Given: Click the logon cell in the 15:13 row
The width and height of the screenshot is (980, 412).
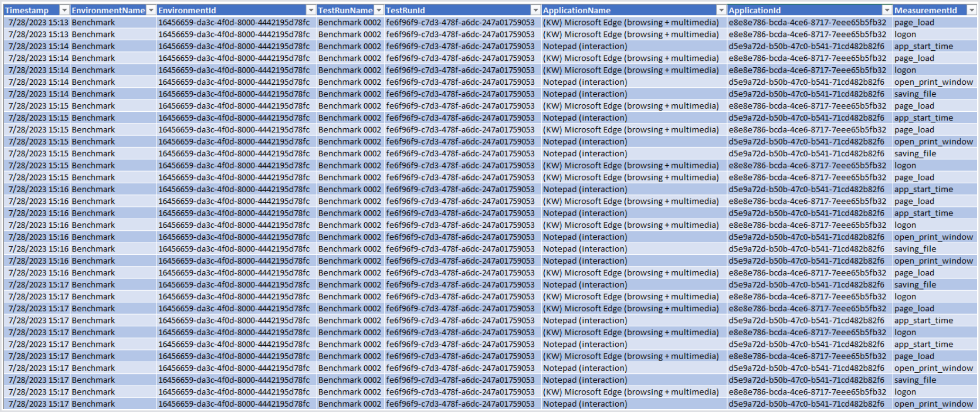Looking at the screenshot, I should click(x=905, y=34).
